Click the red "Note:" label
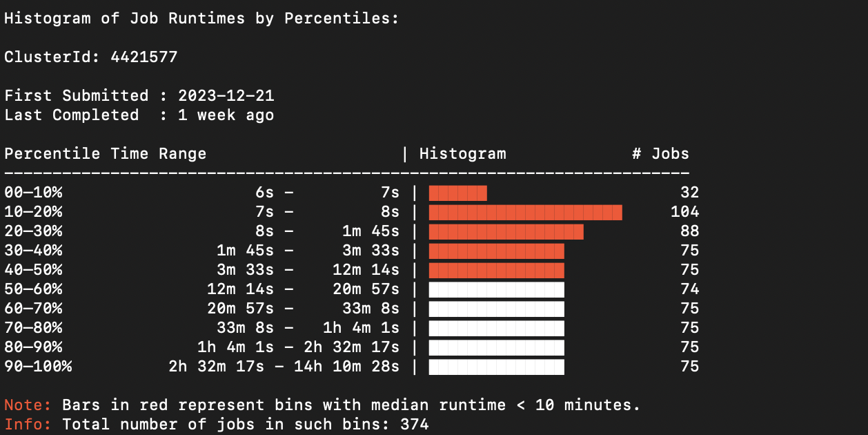The image size is (868, 435). click(28, 405)
